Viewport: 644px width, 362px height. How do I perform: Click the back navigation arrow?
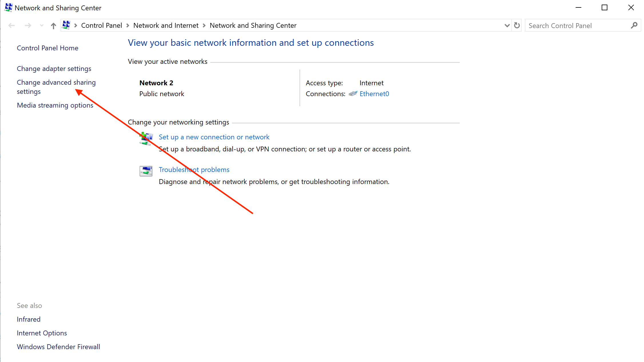coord(11,25)
